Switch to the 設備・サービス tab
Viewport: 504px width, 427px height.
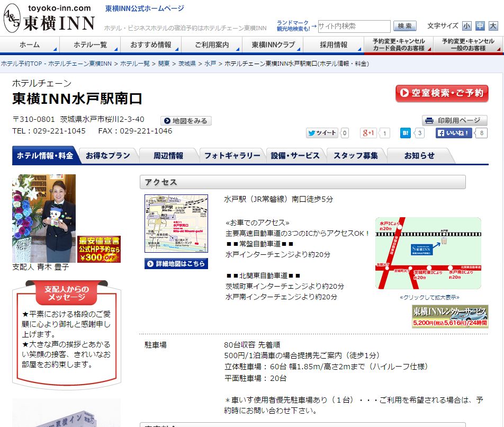(x=295, y=156)
